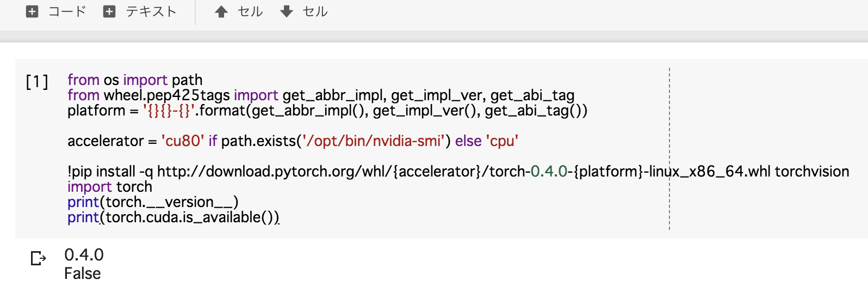This screenshot has width=868, height=292.
Task: Select the 'cpu' string literal
Action: click(x=502, y=141)
